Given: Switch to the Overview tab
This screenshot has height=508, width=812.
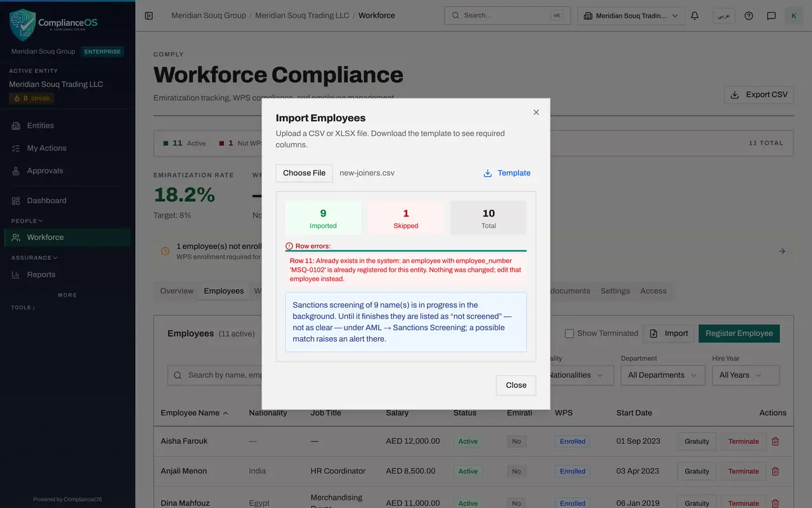Looking at the screenshot, I should [177, 291].
